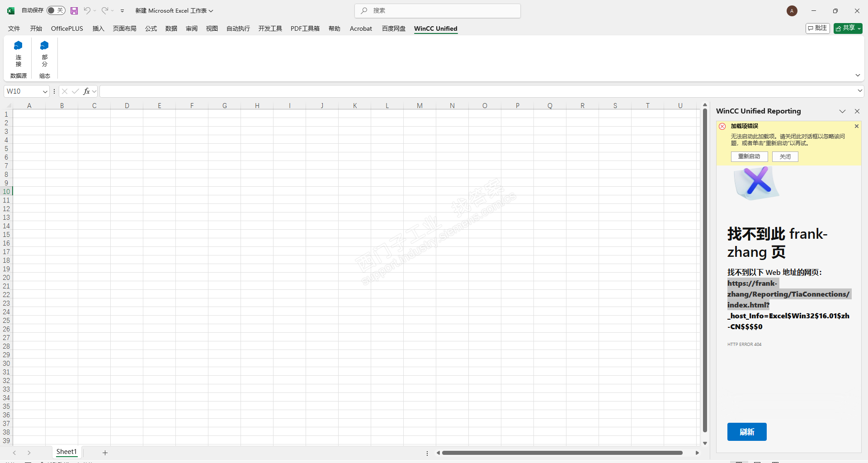Switch to the 百度网盘 tab

click(x=394, y=28)
